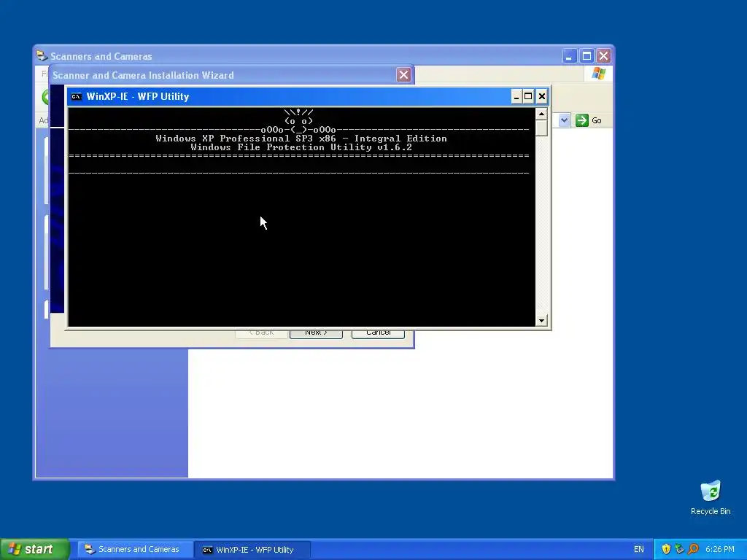Image resolution: width=747 pixels, height=560 pixels.
Task: Click the green Go arrow button
Action: (x=581, y=120)
